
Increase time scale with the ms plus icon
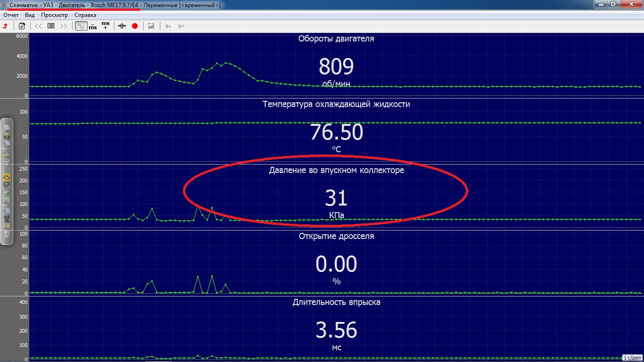click(105, 25)
